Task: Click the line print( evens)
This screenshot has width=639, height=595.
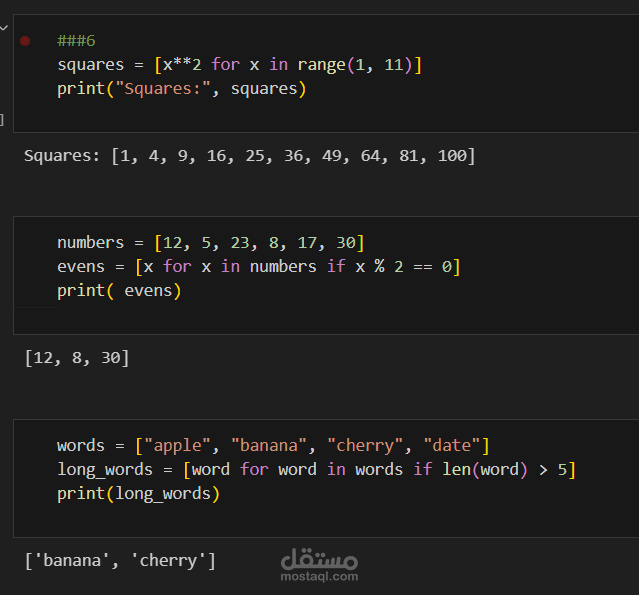Action: (119, 291)
